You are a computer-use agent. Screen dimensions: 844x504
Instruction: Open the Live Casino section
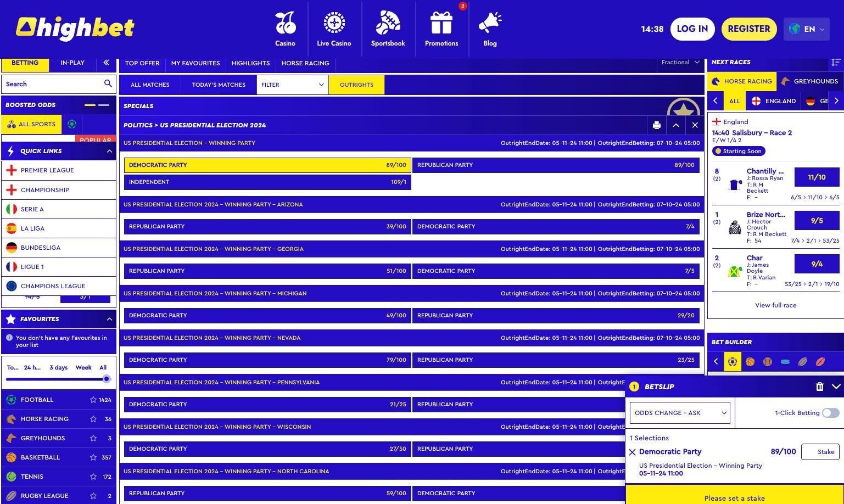click(x=334, y=29)
